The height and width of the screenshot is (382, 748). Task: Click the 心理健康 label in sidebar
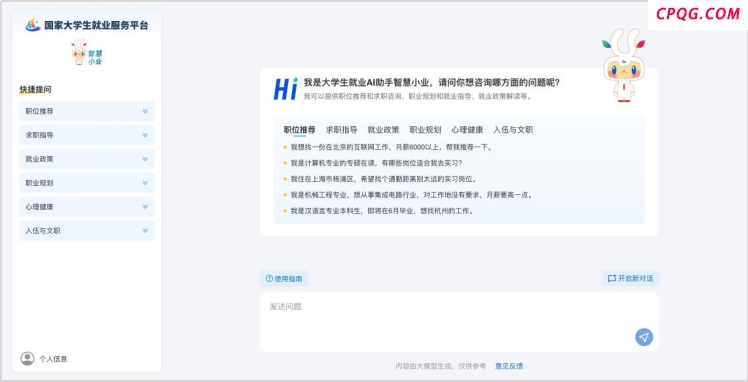pos(40,206)
